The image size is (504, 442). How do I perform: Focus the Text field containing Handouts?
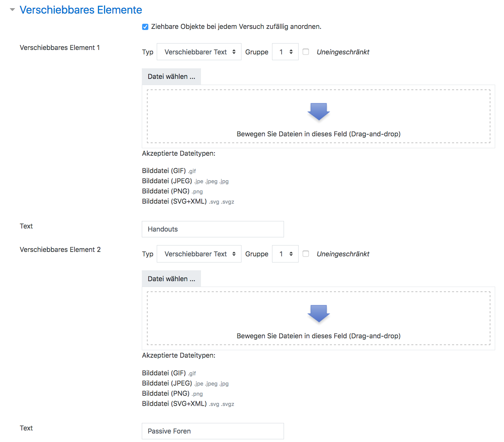coord(213,229)
